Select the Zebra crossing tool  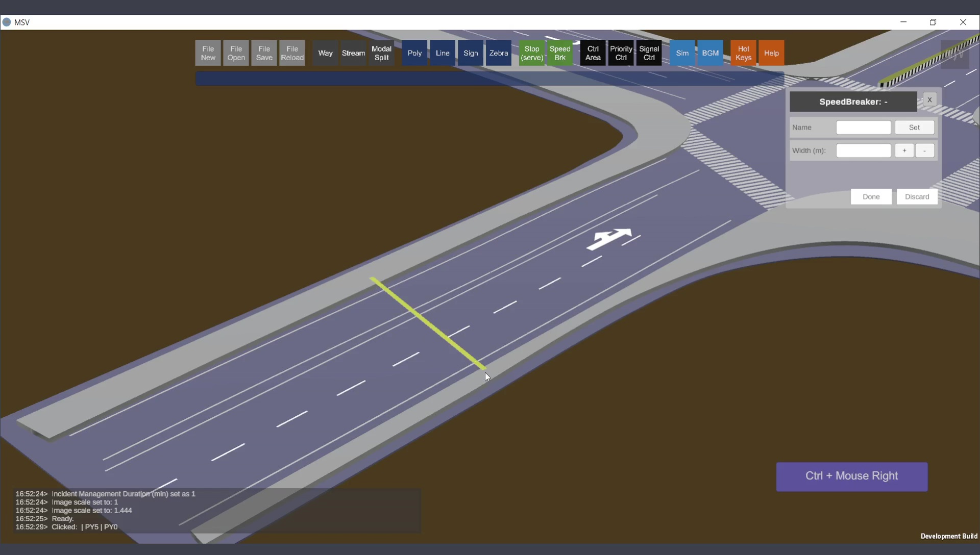point(498,53)
